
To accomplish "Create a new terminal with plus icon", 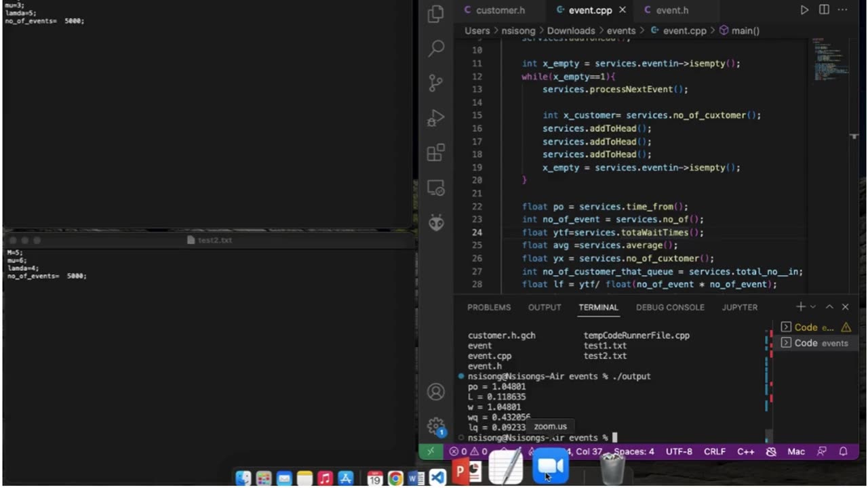I will pyautogui.click(x=801, y=307).
